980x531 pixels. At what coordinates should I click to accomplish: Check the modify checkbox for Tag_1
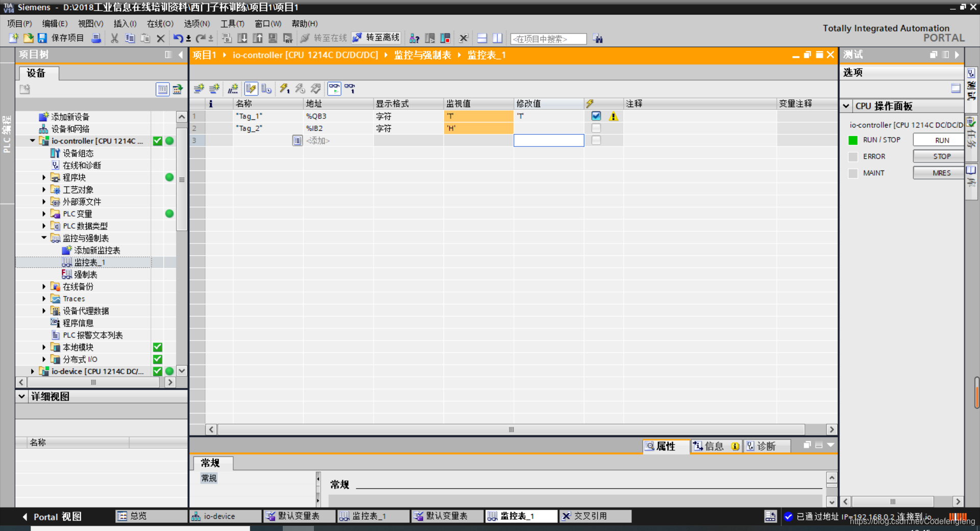click(x=596, y=116)
